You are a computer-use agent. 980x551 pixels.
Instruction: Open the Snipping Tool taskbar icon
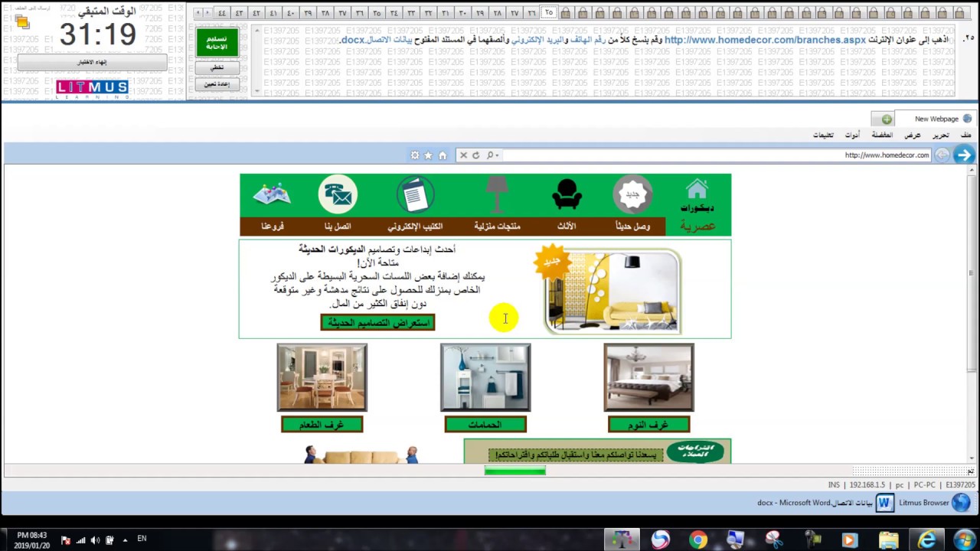click(773, 540)
